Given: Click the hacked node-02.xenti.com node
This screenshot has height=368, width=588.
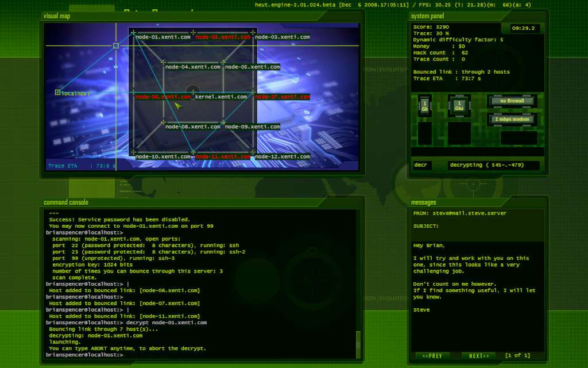Looking at the screenshot, I should 222,37.
